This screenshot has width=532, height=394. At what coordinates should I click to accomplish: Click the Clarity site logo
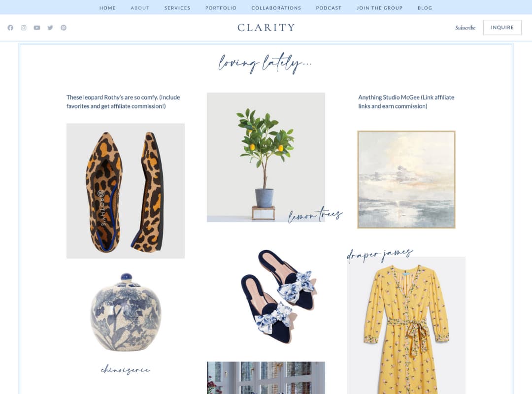pyautogui.click(x=266, y=28)
